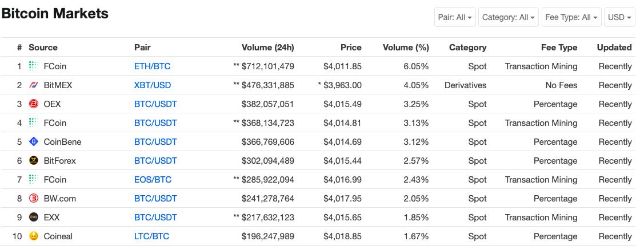The width and height of the screenshot is (644, 249).
Task: Open the Pair: All dropdown
Action: pos(455,17)
